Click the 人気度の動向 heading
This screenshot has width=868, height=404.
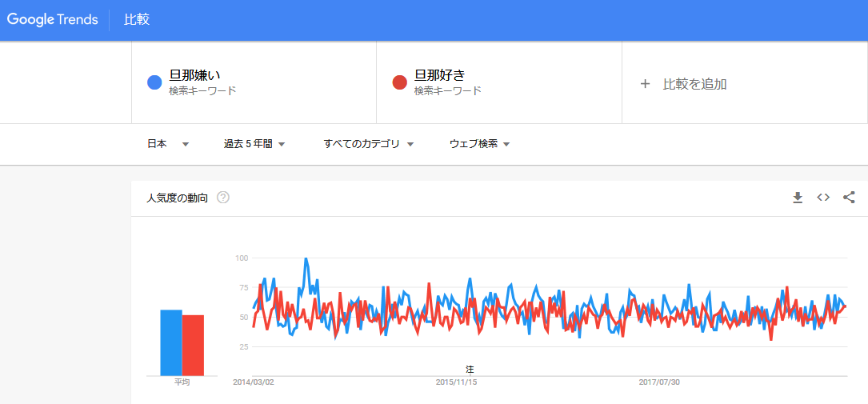pos(178,198)
